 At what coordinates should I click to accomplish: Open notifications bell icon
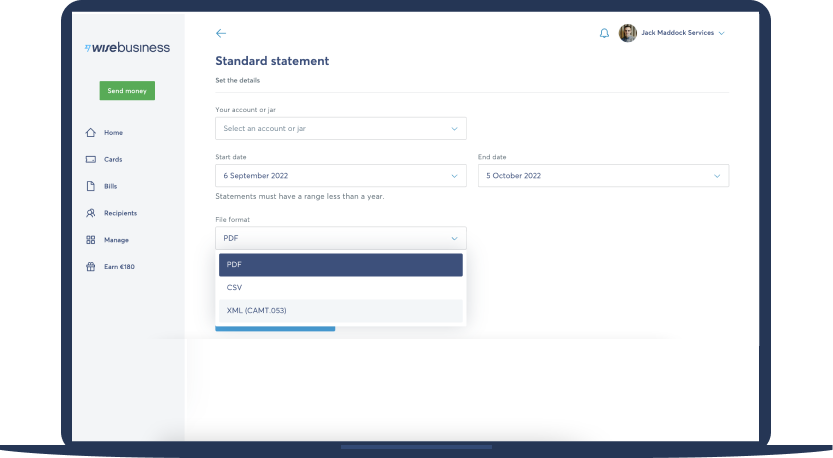(x=604, y=33)
